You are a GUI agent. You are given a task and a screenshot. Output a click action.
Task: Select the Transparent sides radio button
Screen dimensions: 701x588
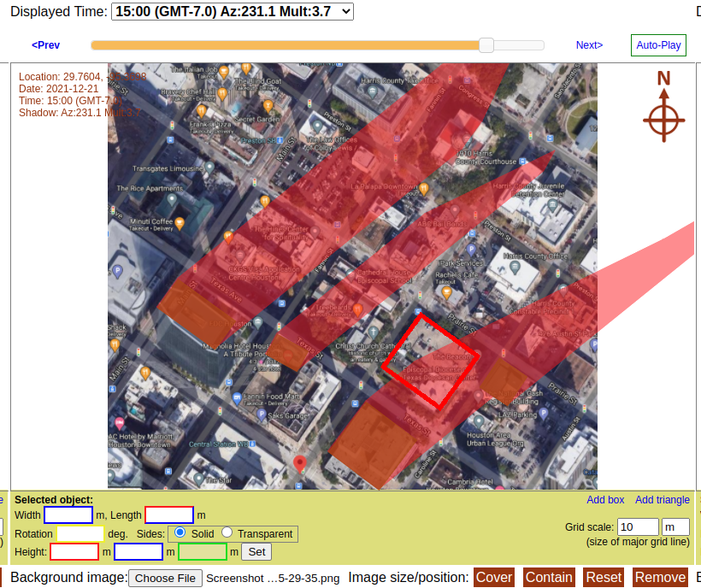coord(227,532)
